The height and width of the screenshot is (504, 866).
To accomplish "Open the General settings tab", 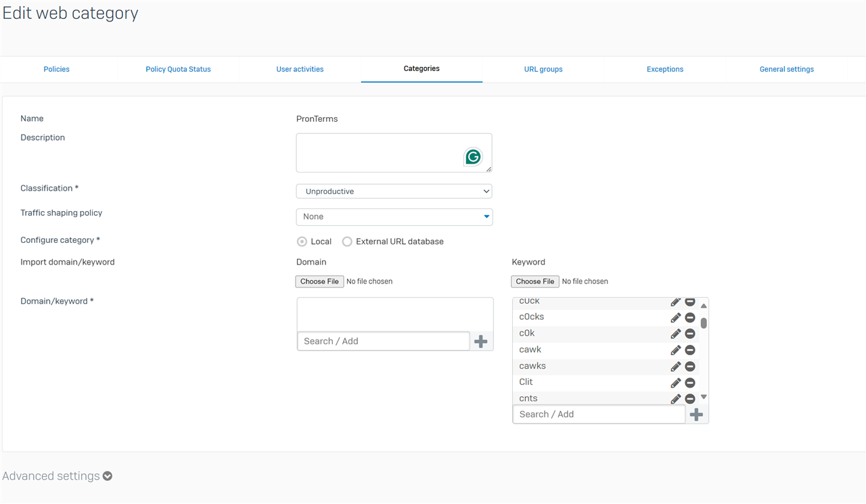I will click(x=787, y=69).
